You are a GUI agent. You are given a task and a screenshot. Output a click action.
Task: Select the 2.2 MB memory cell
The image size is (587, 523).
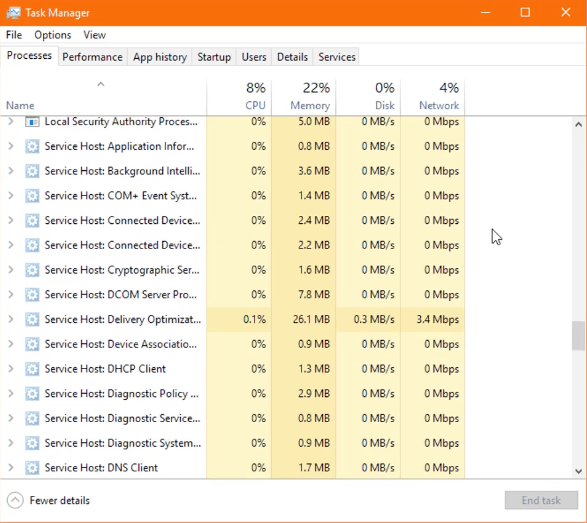pos(304,245)
